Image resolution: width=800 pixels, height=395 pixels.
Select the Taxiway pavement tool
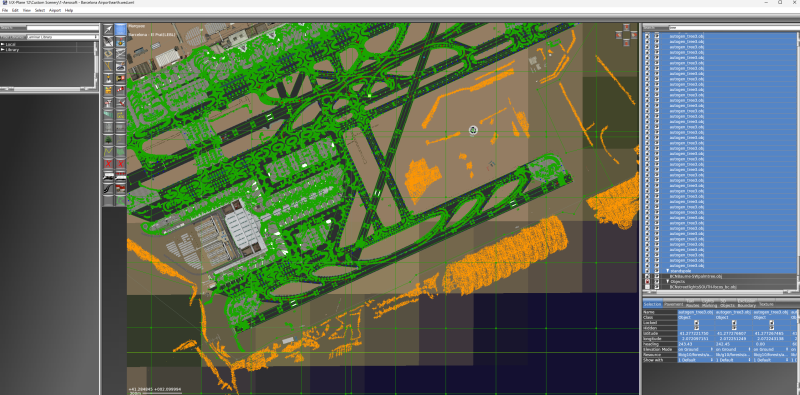click(109, 54)
